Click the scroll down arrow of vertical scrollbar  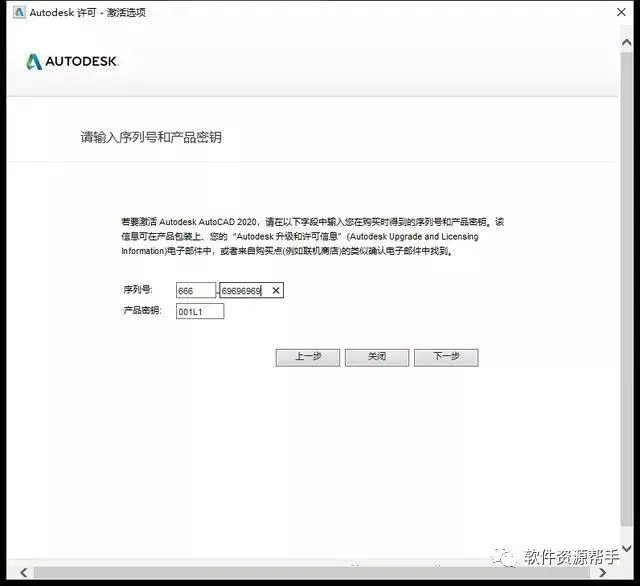tap(627, 548)
